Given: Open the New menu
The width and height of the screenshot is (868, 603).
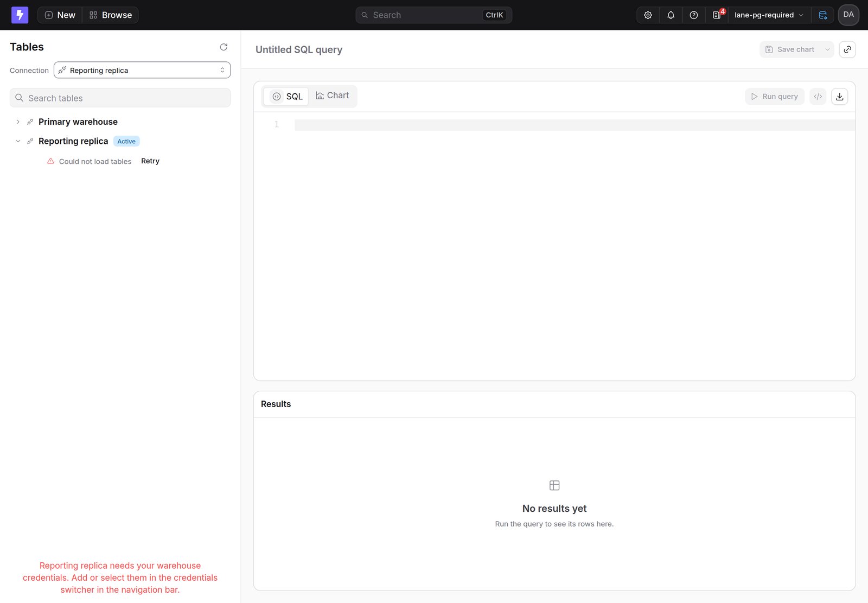Looking at the screenshot, I should point(60,15).
